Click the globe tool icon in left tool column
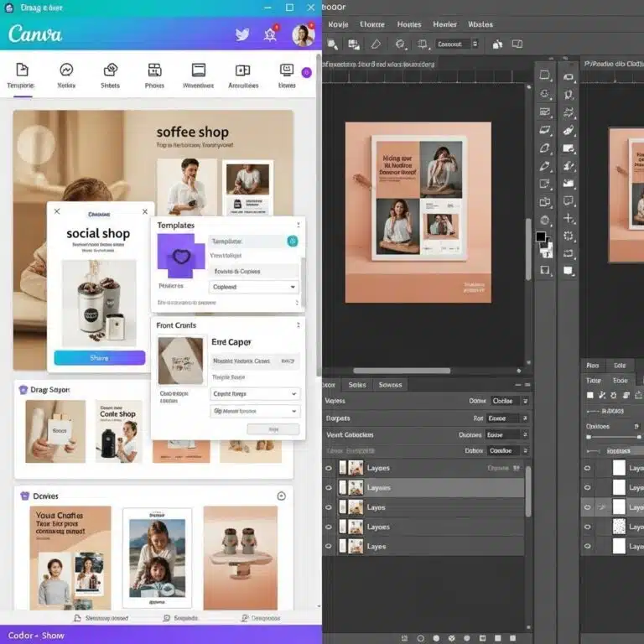This screenshot has width=644, height=644. click(544, 221)
